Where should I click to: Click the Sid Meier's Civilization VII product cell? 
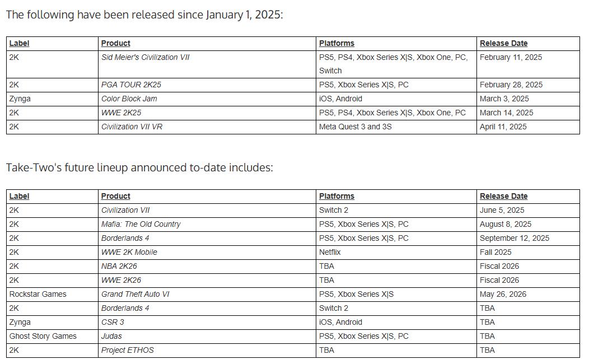click(x=207, y=64)
